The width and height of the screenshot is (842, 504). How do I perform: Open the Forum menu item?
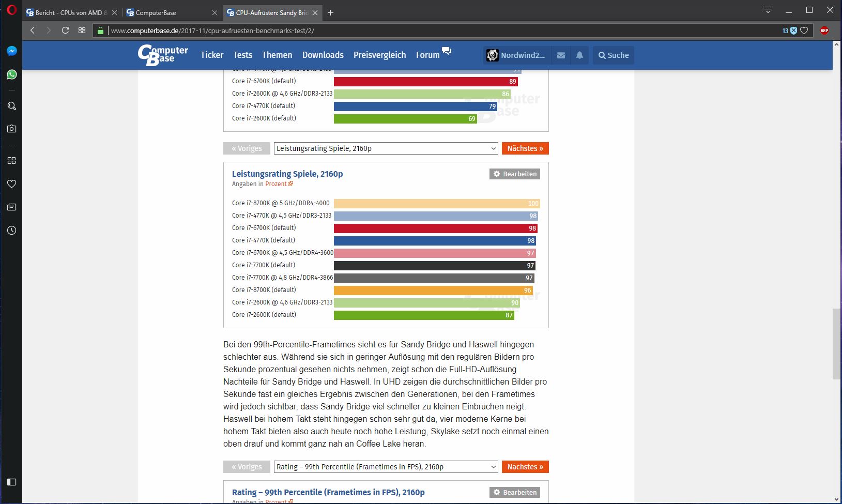click(427, 55)
